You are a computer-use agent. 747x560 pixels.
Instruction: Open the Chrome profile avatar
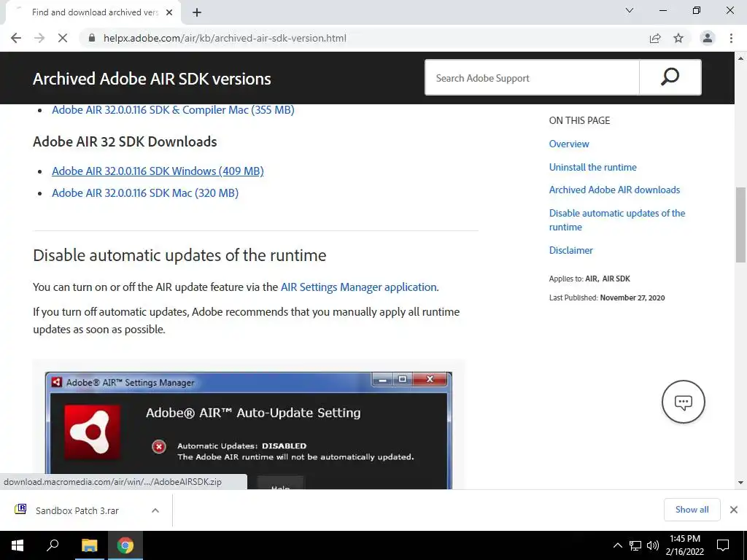(x=708, y=38)
